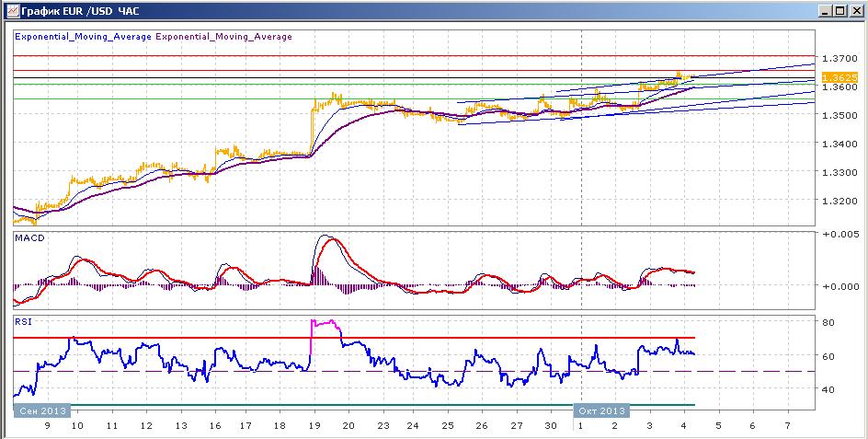Click date 30 on the time axis
868x439 pixels.
[550, 426]
